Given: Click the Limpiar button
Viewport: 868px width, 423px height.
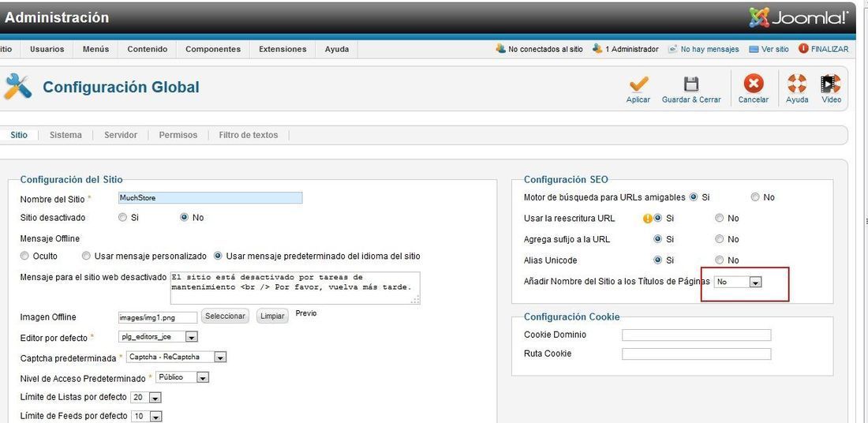Looking at the screenshot, I should (x=272, y=316).
